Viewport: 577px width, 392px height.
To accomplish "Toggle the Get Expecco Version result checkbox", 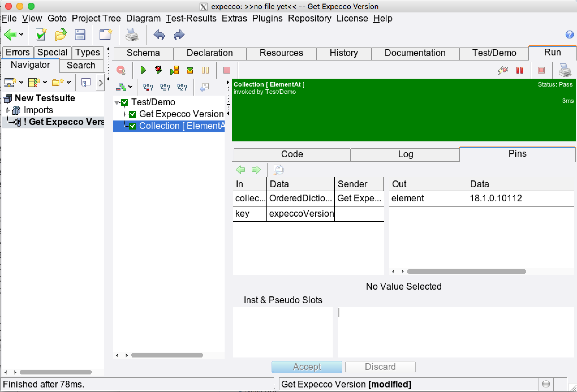I will [132, 114].
